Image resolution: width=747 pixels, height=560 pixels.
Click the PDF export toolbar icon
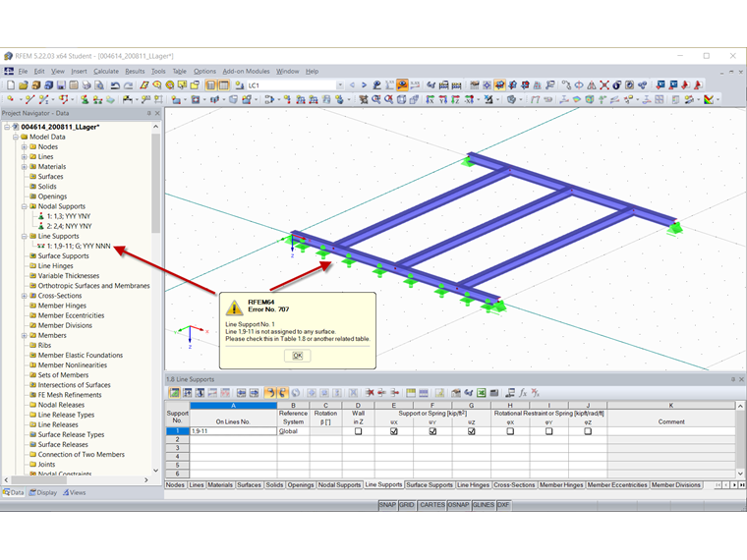[698, 85]
